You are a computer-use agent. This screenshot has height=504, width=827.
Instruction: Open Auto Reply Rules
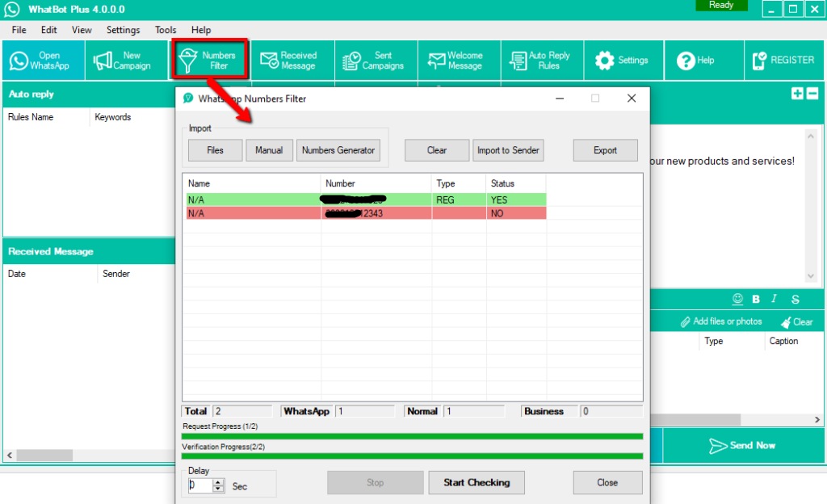tap(541, 61)
